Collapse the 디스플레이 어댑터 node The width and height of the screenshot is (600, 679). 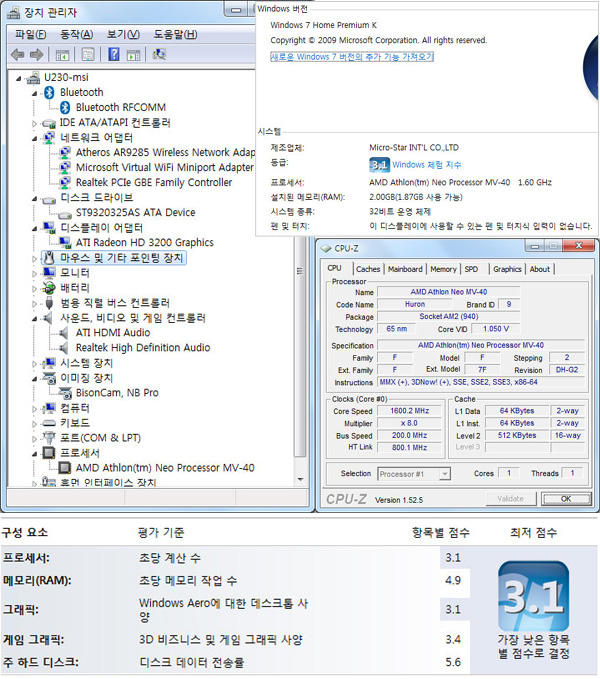(x=35, y=229)
